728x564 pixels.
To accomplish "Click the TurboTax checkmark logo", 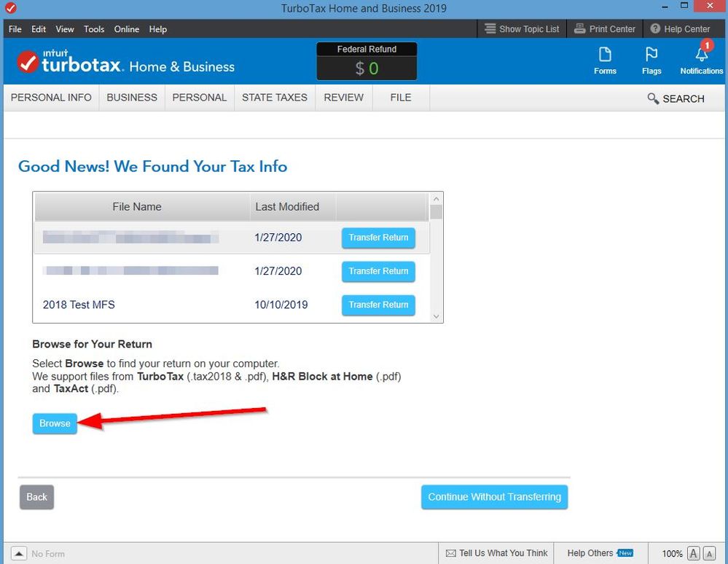I will click(28, 62).
